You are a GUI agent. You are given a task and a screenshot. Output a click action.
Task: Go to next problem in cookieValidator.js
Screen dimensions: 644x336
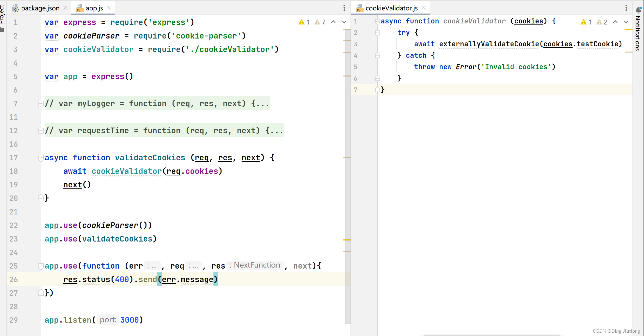pos(626,22)
